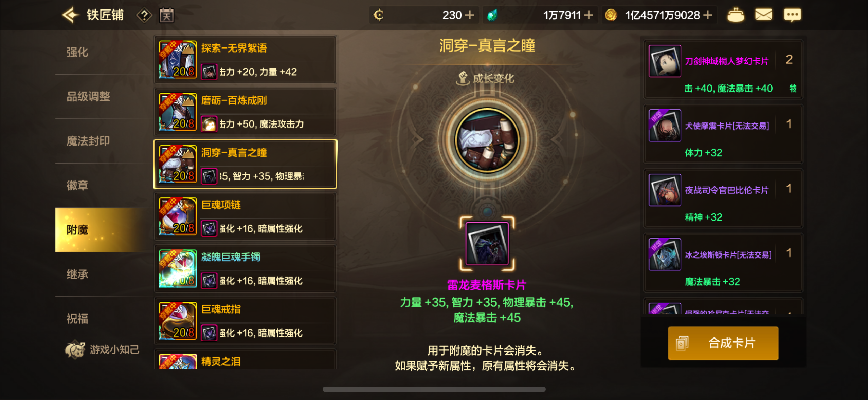The height and width of the screenshot is (400, 868).
Task: Open the chat bubble icon
Action: tap(792, 15)
